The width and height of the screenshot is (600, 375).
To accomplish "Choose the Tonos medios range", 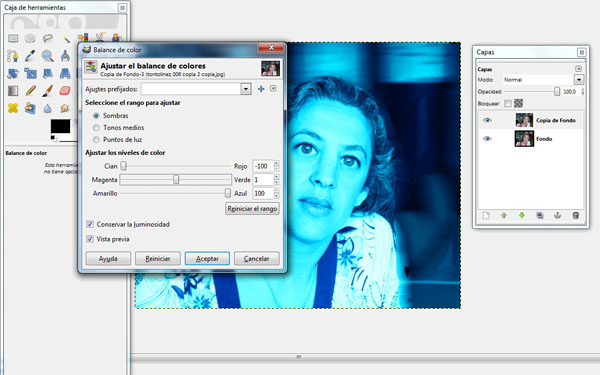I will point(96,128).
